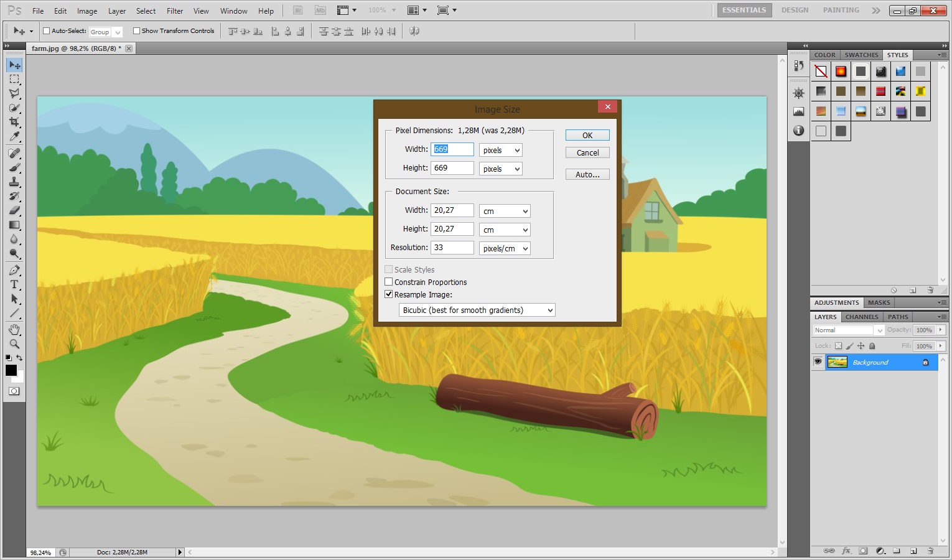Expand the Resolution pixels/cm dropdown

[505, 249]
